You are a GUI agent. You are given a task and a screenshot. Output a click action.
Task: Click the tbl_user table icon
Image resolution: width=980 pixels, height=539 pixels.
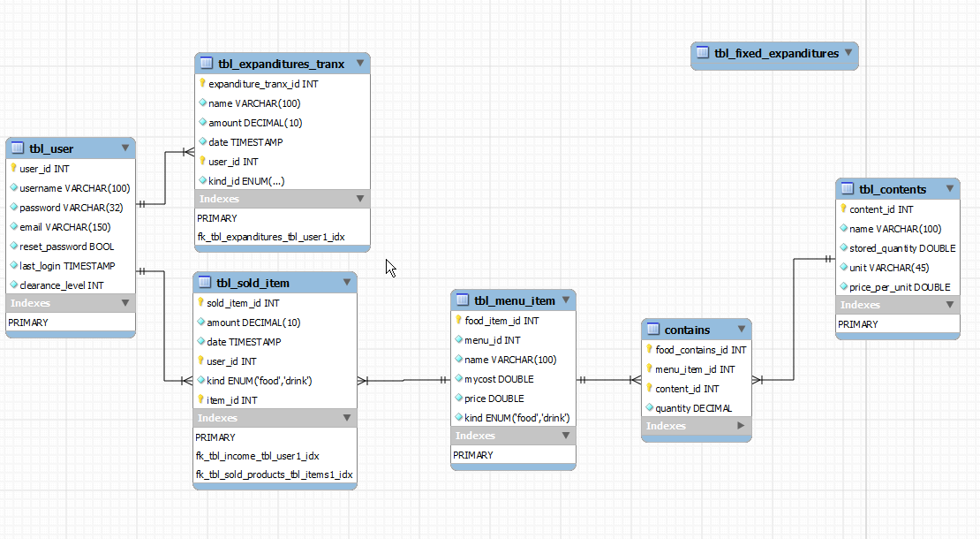(x=18, y=148)
